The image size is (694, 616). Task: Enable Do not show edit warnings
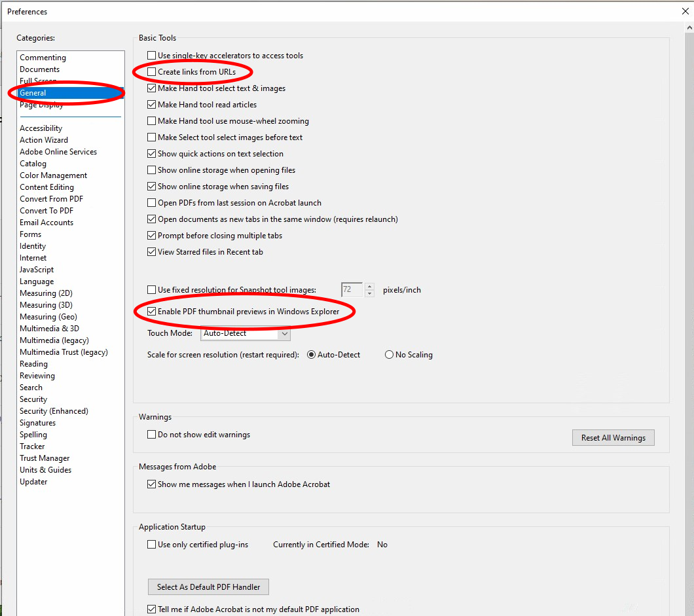(x=152, y=435)
